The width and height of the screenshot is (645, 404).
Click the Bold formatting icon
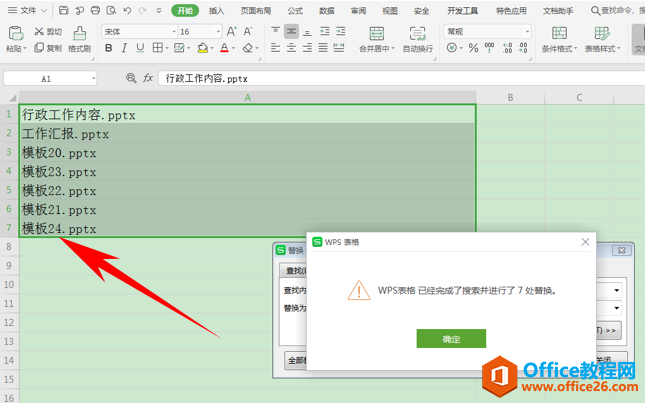click(109, 48)
